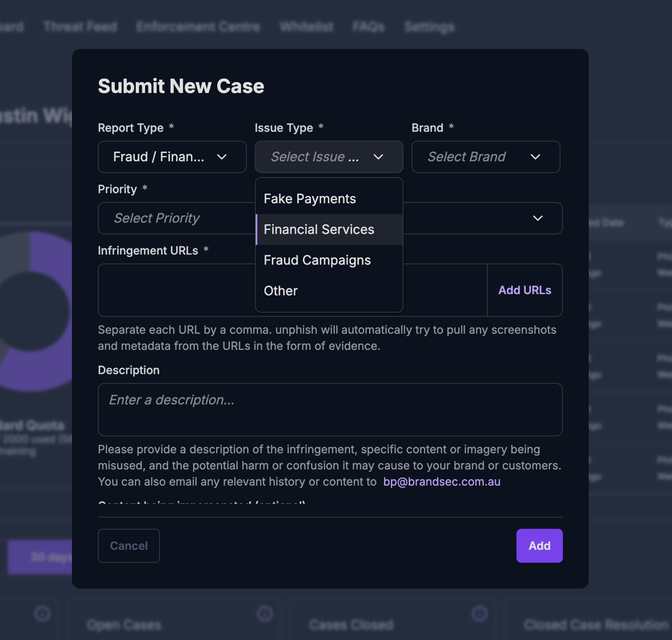
Task: Open the Enforcement Centre tab
Action: (198, 27)
